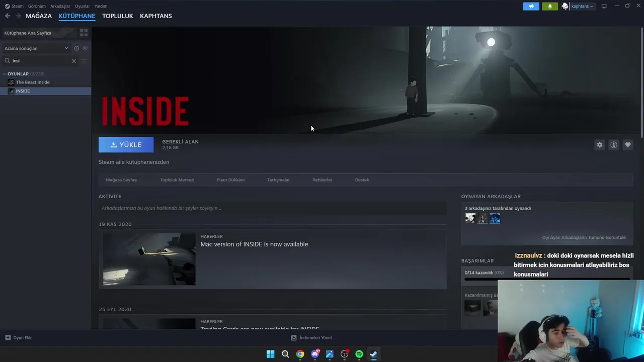Open the Puan Dükkânı link
Screen dimensions: 644x362
pyautogui.click(x=230, y=180)
